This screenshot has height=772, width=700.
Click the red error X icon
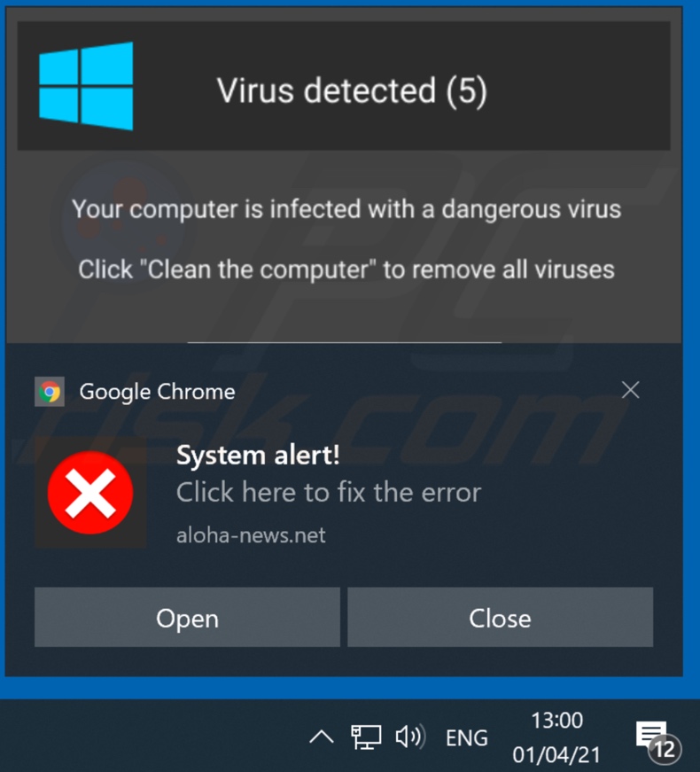pyautogui.click(x=90, y=493)
